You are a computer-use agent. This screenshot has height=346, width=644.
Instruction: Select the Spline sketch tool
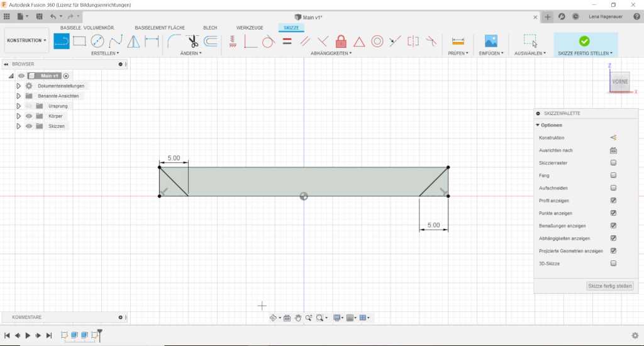116,41
